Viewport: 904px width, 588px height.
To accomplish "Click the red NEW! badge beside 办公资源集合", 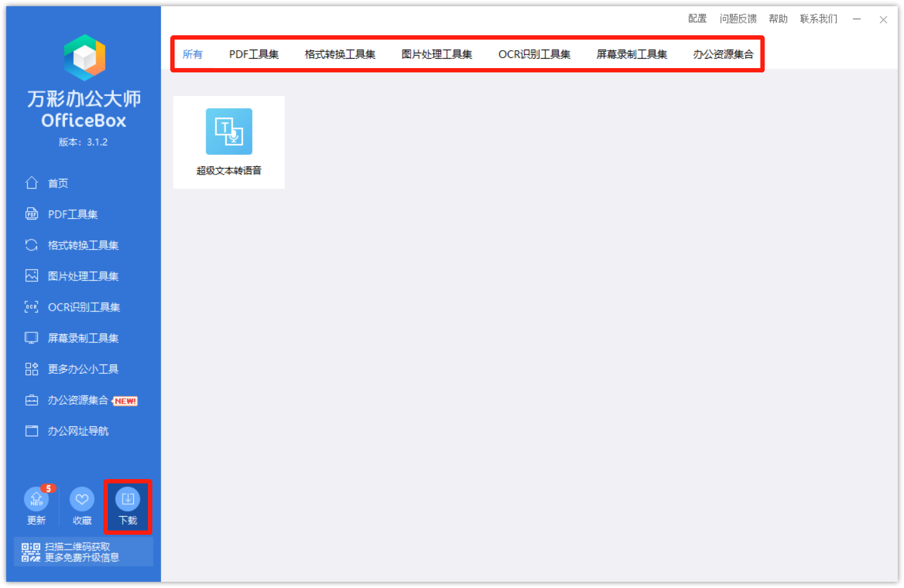I will tap(125, 401).
